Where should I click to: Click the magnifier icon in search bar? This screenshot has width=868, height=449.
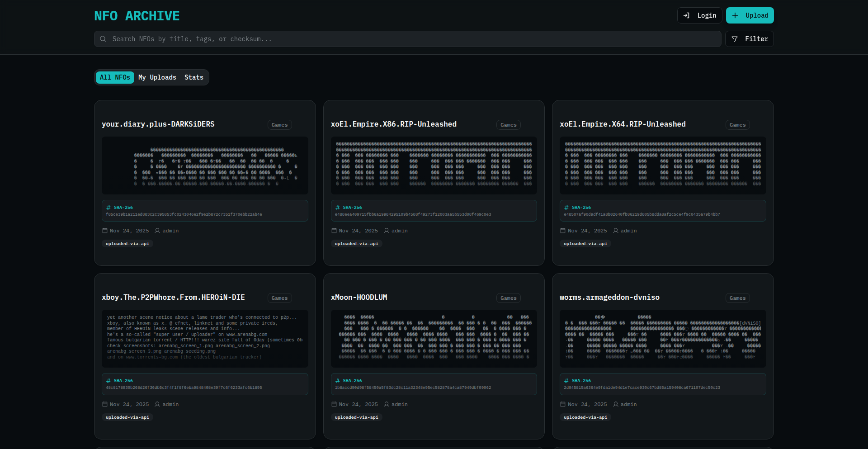[x=103, y=39]
